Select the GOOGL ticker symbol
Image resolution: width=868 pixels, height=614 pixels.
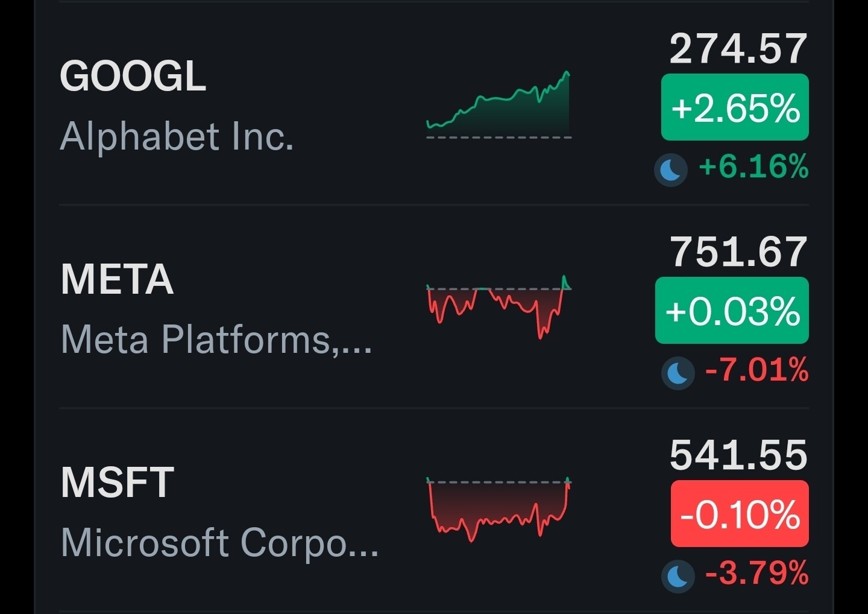coord(133,77)
